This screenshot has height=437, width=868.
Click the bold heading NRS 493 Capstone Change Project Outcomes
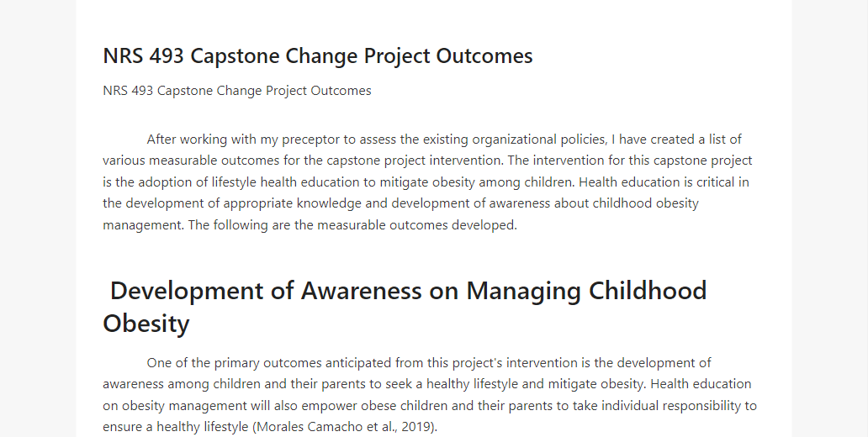tap(318, 55)
